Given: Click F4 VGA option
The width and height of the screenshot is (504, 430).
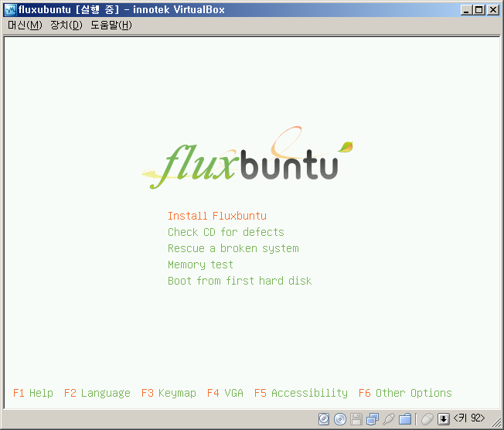Looking at the screenshot, I should click(x=225, y=393).
